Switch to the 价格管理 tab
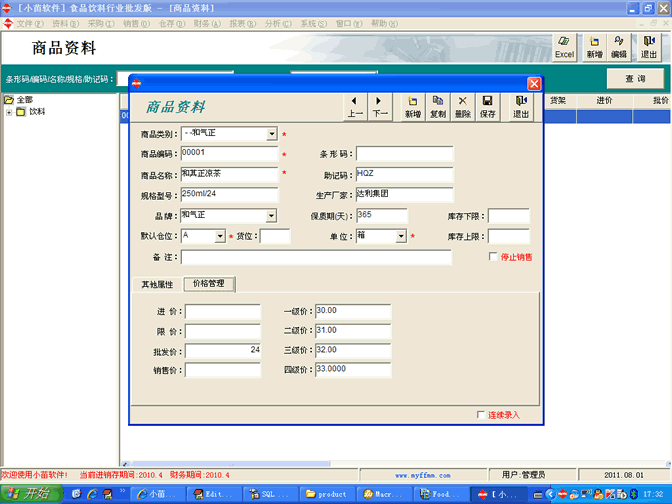The image size is (672, 504). pyautogui.click(x=209, y=284)
